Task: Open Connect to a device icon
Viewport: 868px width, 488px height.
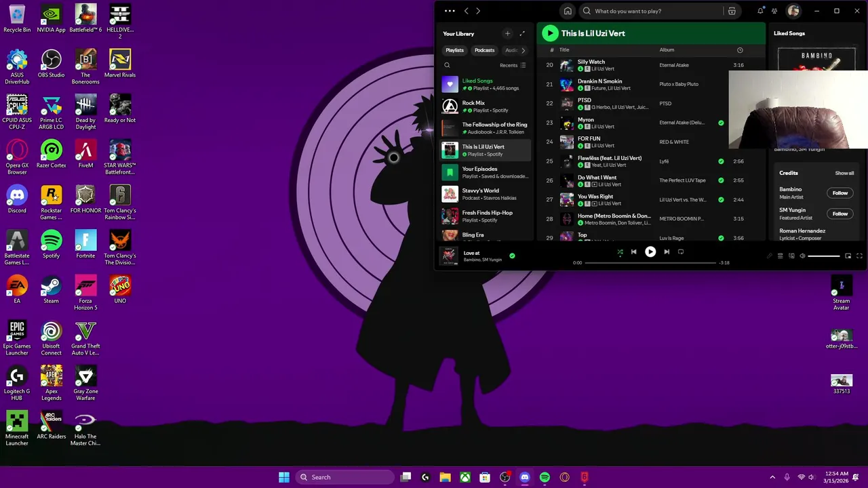Action: click(x=791, y=256)
